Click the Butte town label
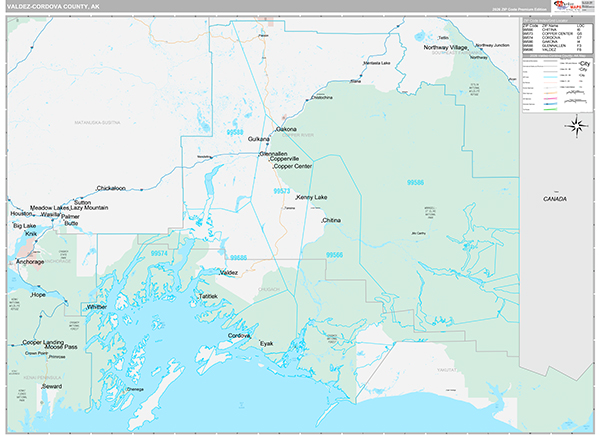 (71, 223)
